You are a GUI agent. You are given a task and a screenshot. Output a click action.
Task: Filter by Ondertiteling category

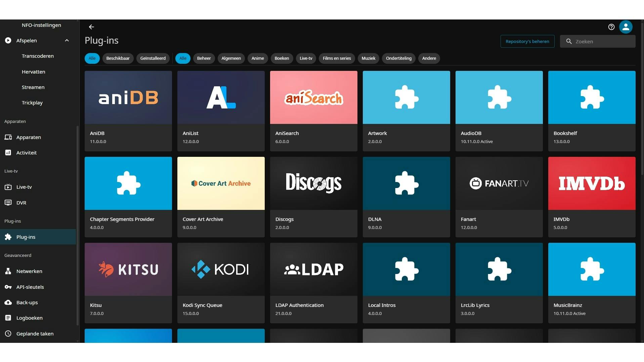(x=398, y=58)
